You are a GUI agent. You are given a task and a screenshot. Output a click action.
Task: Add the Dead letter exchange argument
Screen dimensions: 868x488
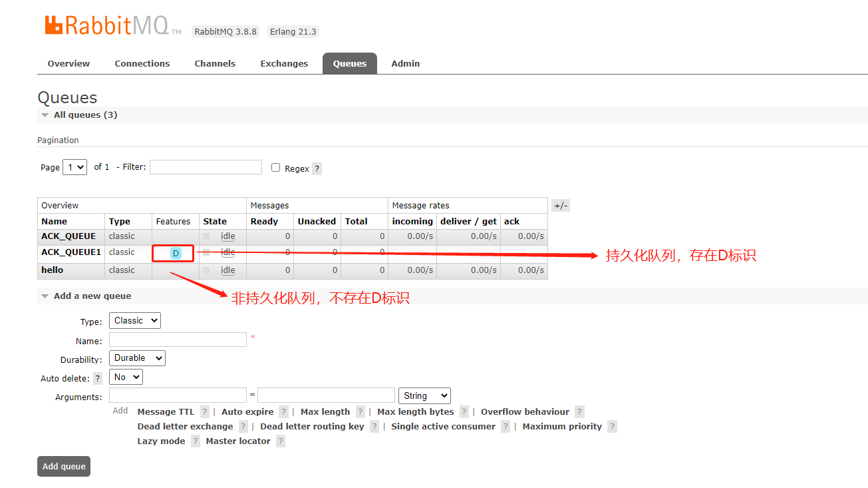(x=185, y=427)
